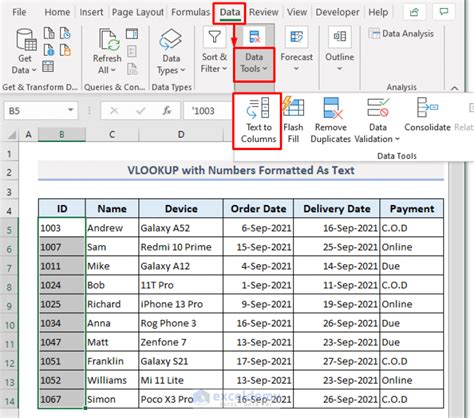Image resolution: width=474 pixels, height=418 pixels.
Task: Click the Payment cell in Simon's row
Action: [x=412, y=399]
